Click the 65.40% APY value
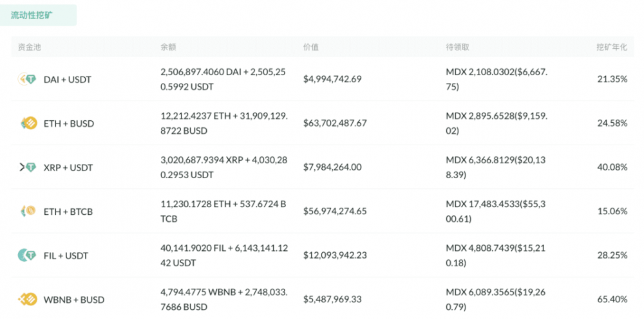644x319 pixels. click(x=612, y=300)
